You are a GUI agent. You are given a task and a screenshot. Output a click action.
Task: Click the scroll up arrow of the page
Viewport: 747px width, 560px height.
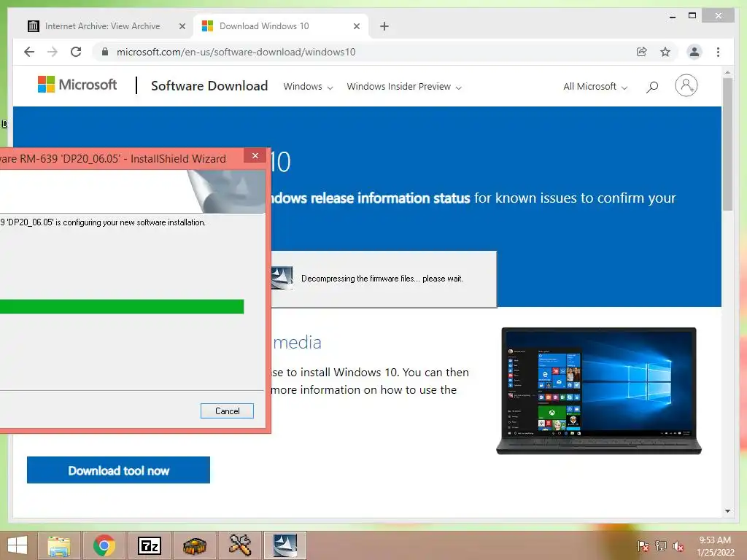tap(727, 73)
